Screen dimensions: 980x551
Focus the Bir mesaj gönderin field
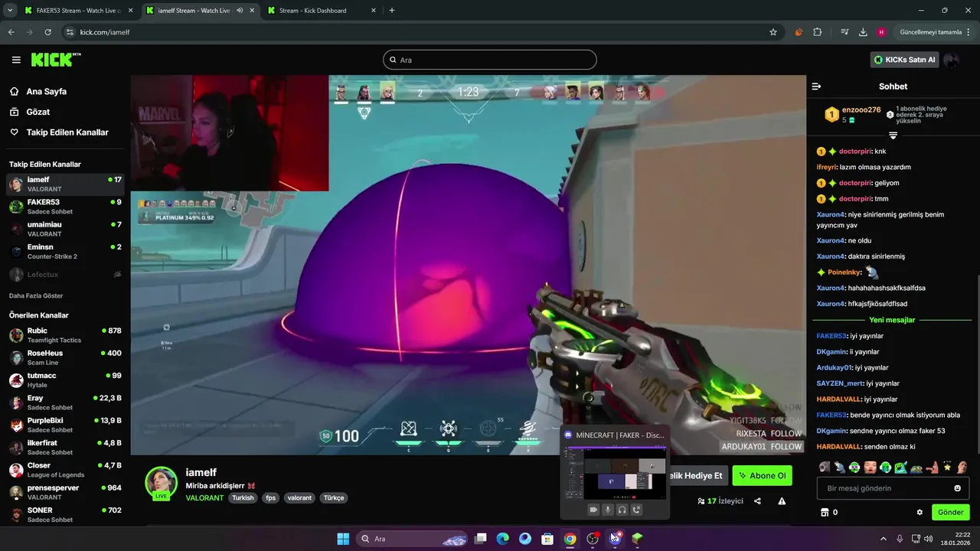click(893, 488)
